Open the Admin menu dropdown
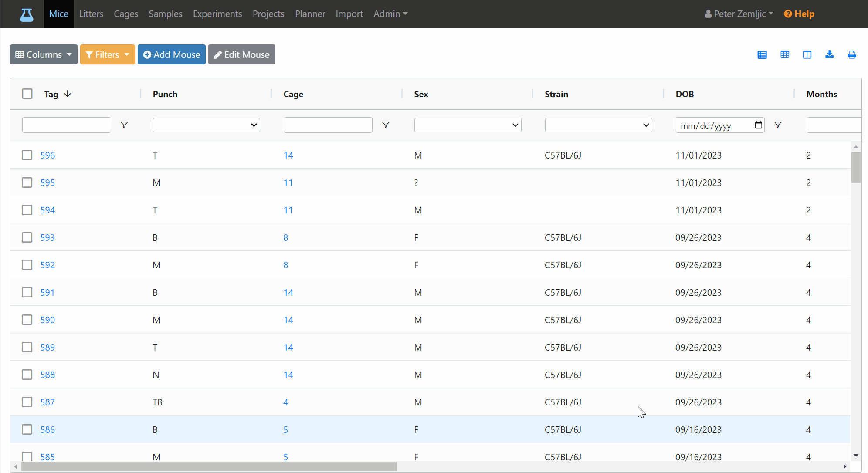Image resolution: width=868 pixels, height=473 pixels. point(390,14)
